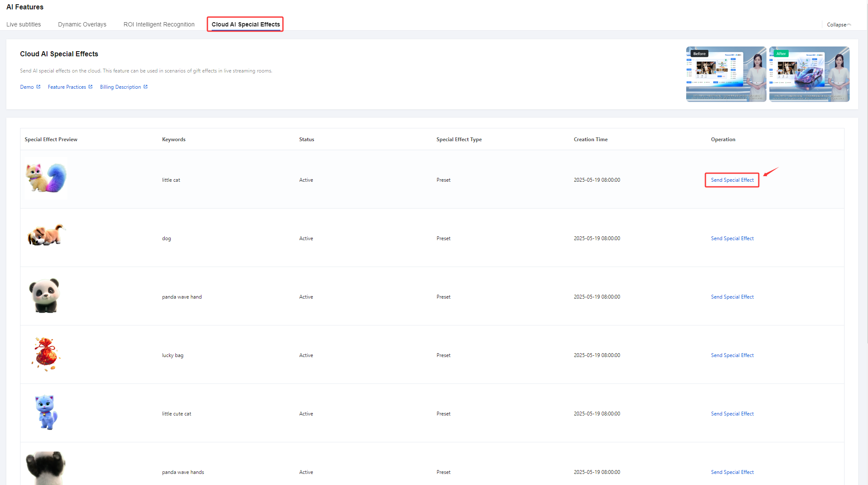
Task: Click the blue little cute cat thumbnail
Action: coord(46,412)
